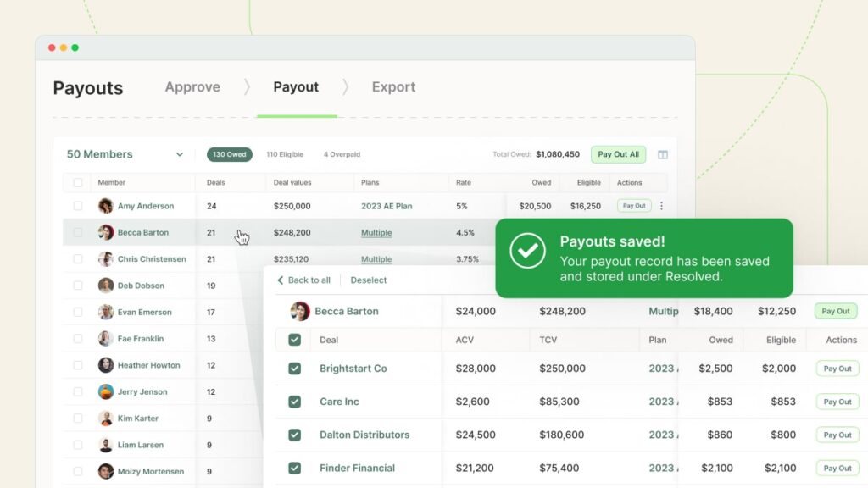Click Pay Out in Amy Anderson's row
The height and width of the screenshot is (488, 868).
[x=634, y=206]
